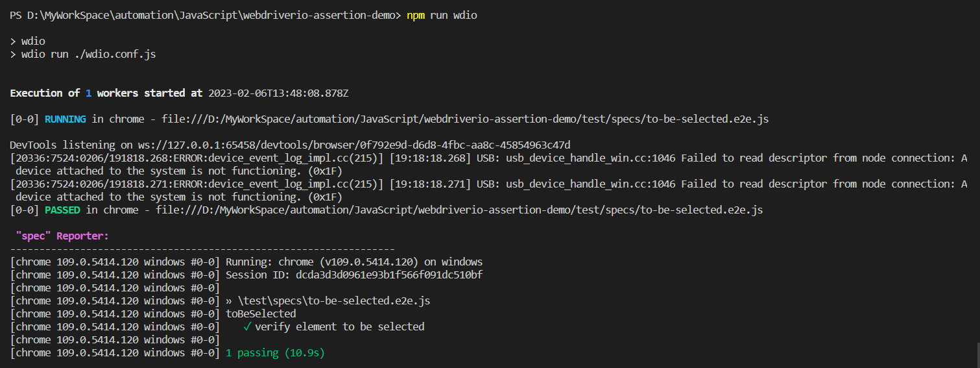
Task: Click the » symbol before \test\specs path
Action: click(229, 301)
